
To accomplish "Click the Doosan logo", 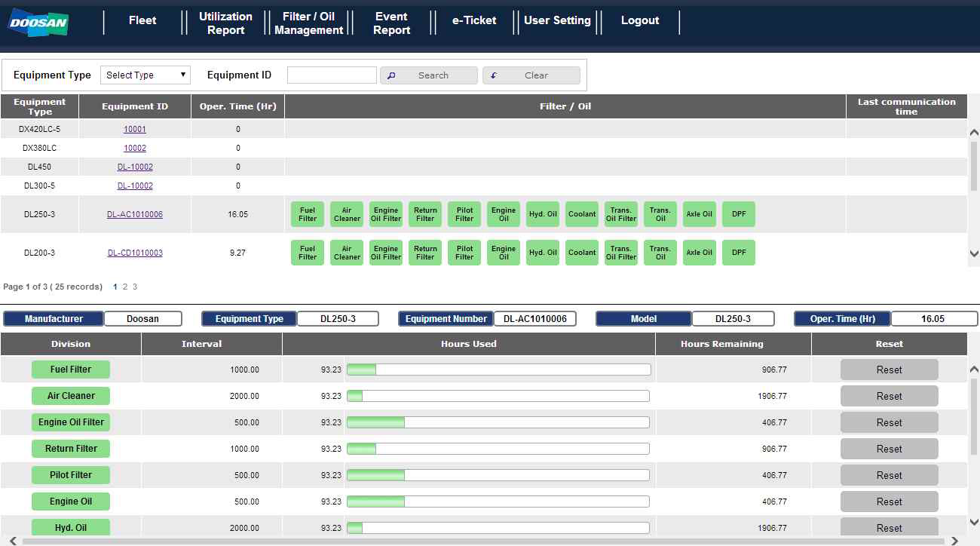I will pos(39,23).
